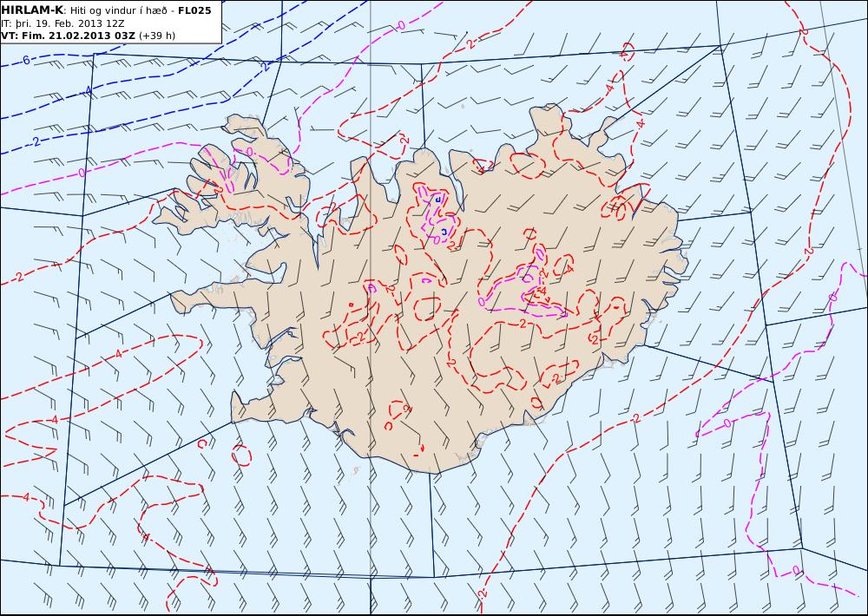The image size is (868, 616).
Task: Select the 'Hiti og vindur í hæð' description
Action: tap(120, 10)
